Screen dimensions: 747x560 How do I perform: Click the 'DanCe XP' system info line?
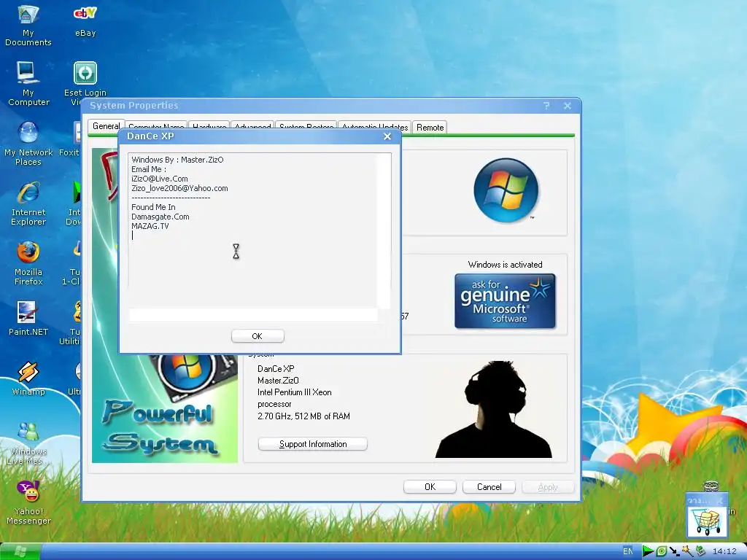tap(276, 368)
